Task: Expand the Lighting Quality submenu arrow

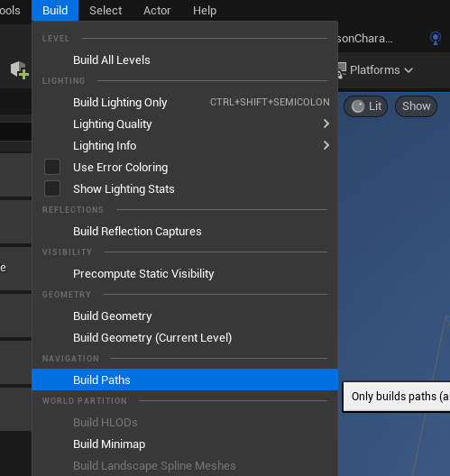Action: tap(326, 124)
